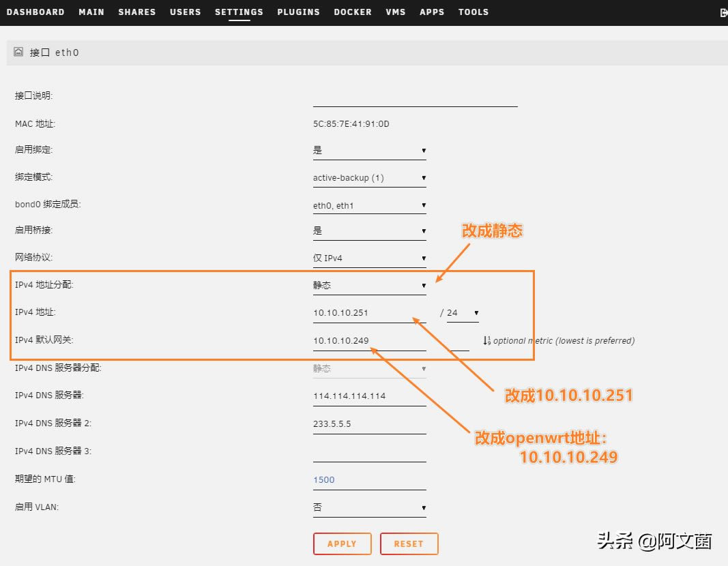The width and height of the screenshot is (728, 566).
Task: Open the DASHBOARD menu
Action: coord(35,12)
